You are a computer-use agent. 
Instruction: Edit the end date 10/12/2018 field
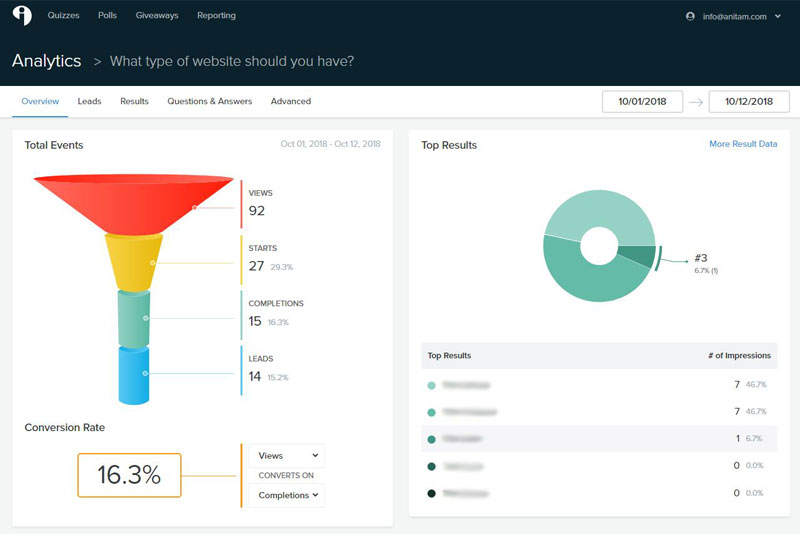point(749,101)
